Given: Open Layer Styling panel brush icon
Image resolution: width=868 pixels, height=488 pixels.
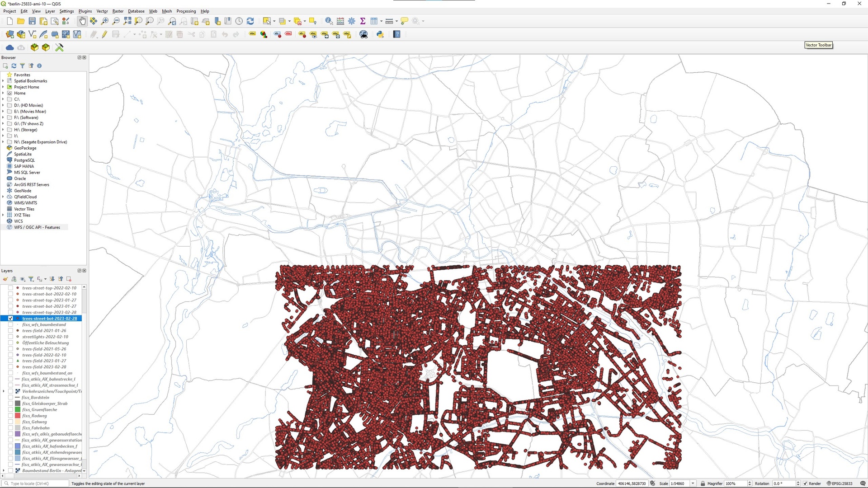Looking at the screenshot, I should click(x=5, y=279).
